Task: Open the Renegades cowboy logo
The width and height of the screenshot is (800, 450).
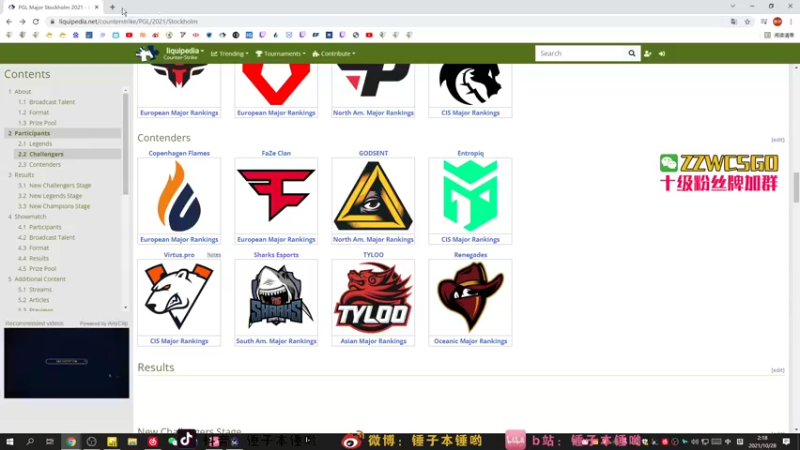Action: (470, 297)
